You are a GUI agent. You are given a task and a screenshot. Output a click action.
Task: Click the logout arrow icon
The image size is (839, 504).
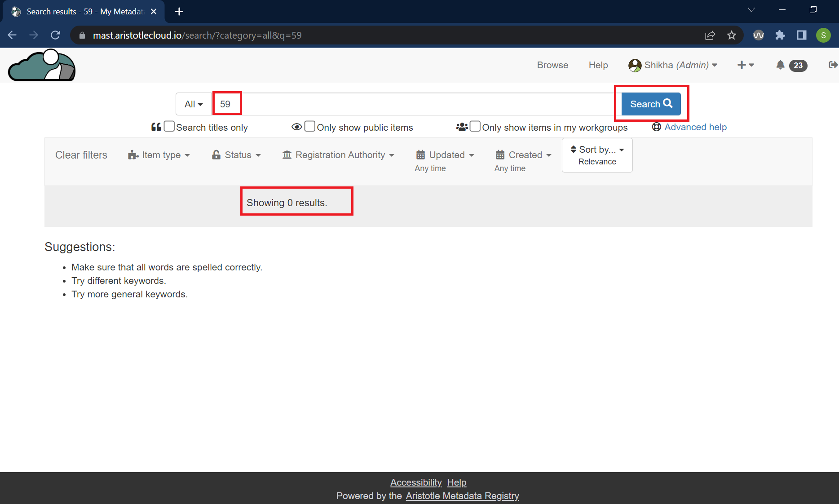point(832,65)
